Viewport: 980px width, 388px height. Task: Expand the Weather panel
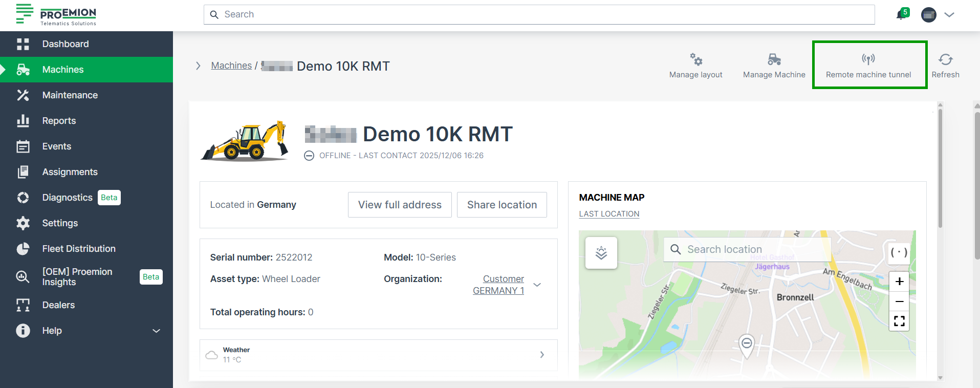coord(542,355)
